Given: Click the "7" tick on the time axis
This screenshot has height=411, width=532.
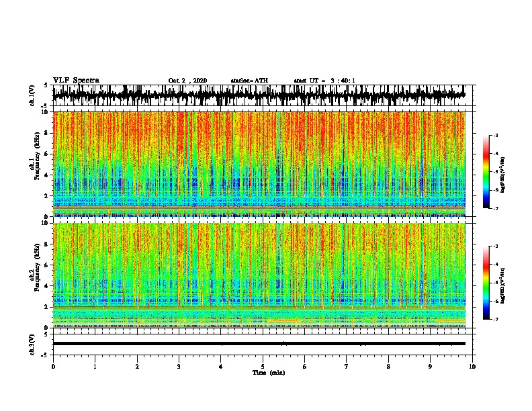Looking at the screenshot, I should [347, 367].
